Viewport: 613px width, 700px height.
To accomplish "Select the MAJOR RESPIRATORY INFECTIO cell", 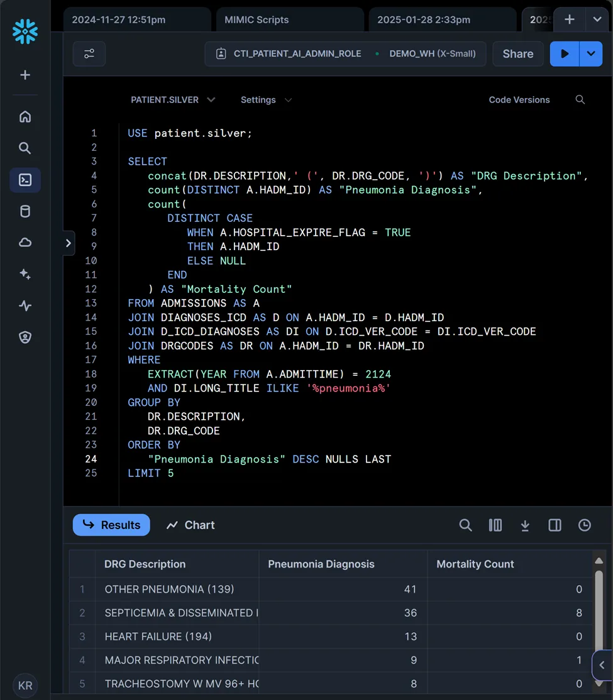I will [177, 660].
